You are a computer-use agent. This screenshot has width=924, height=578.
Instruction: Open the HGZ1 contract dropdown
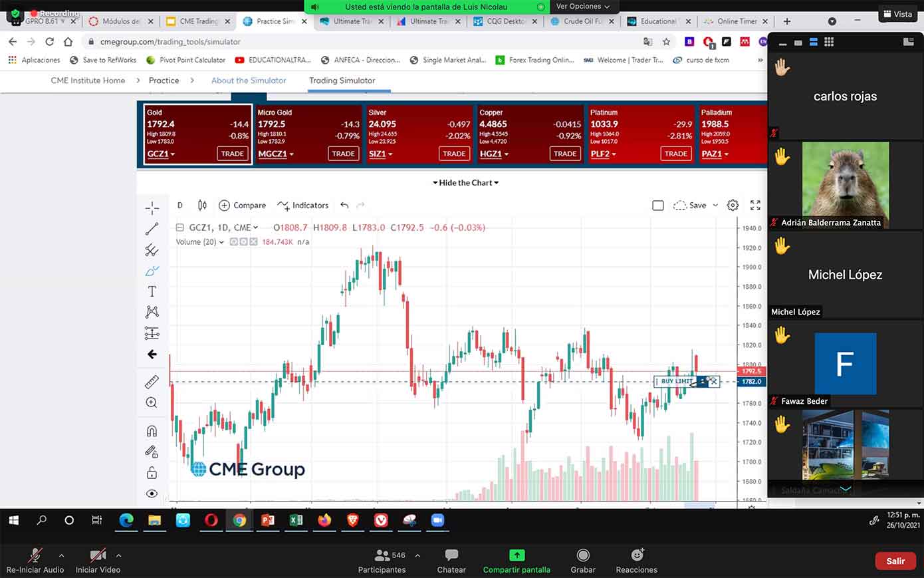pos(494,154)
